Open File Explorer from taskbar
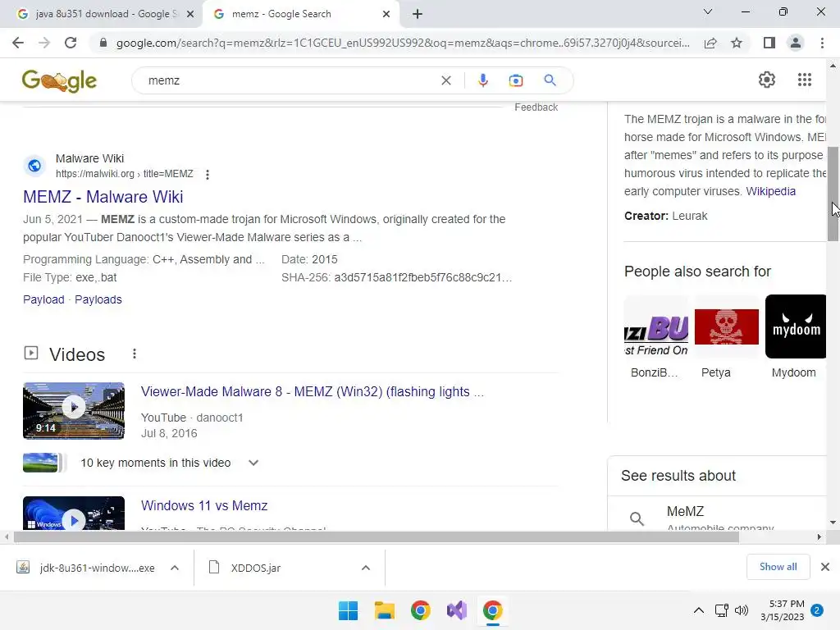The height and width of the screenshot is (630, 840). coord(384,610)
